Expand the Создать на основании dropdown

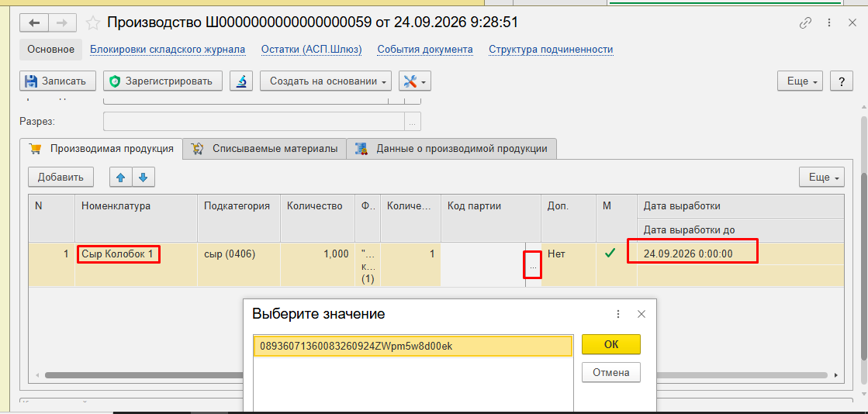click(326, 81)
